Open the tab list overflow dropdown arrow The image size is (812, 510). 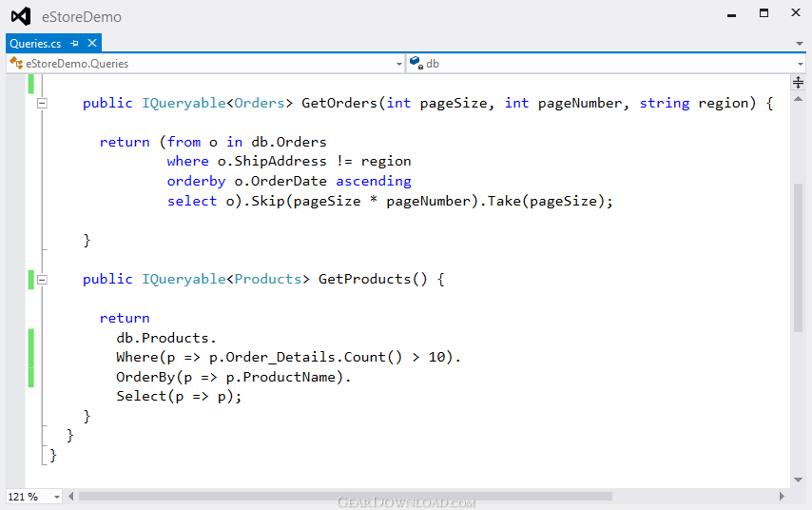[x=800, y=44]
